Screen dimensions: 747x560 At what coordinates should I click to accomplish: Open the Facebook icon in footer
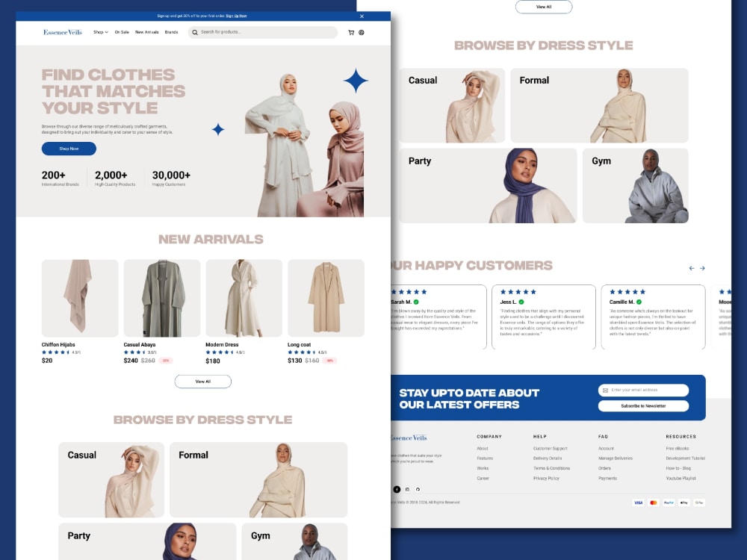(x=397, y=490)
